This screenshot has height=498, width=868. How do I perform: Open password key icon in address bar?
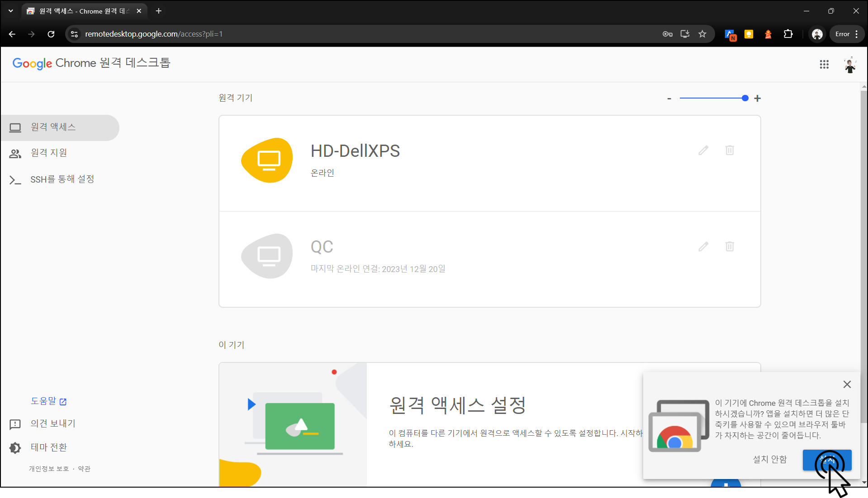(668, 34)
